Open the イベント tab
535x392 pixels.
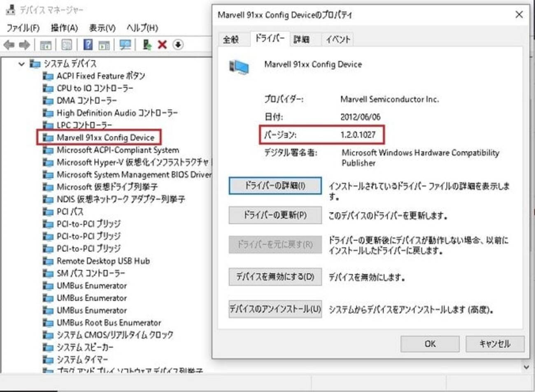pos(338,39)
